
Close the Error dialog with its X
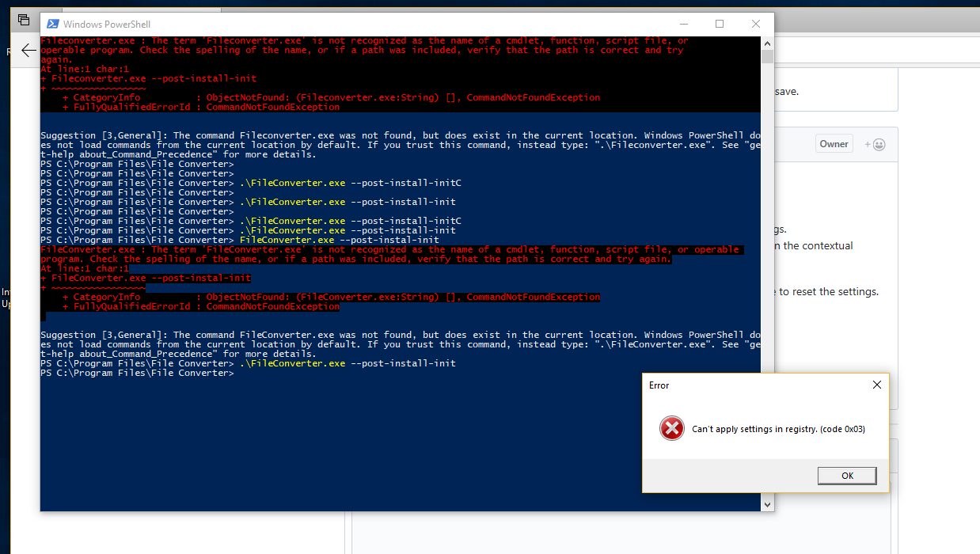point(876,385)
